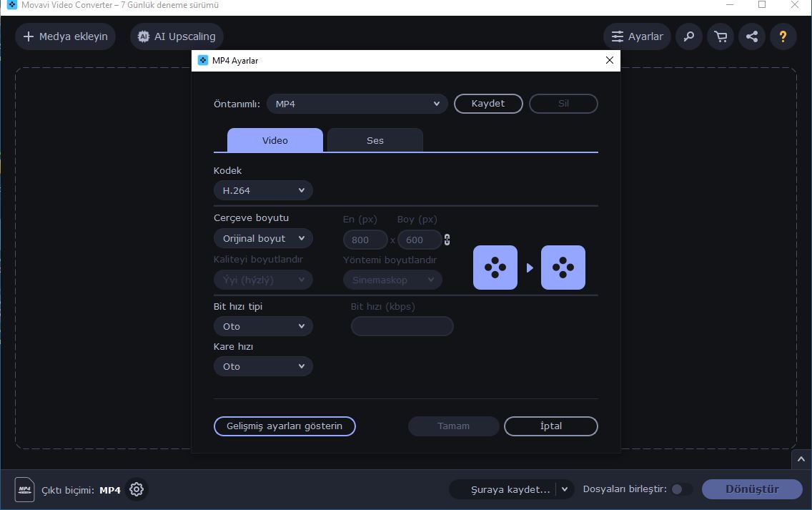The image size is (812, 510).
Task: Click the source frame preview thumbnail
Action: (x=495, y=268)
